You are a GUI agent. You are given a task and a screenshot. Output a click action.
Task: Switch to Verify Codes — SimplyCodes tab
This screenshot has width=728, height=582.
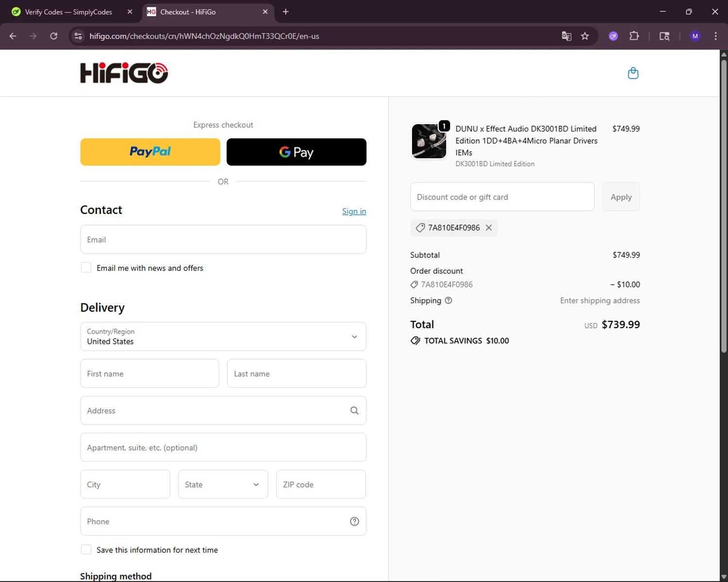[x=68, y=12]
